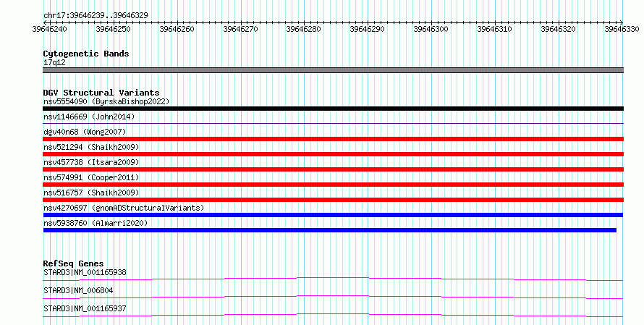Screen dimensions: 644x325
Task: Click the 17q12 band label
Action: (54, 62)
